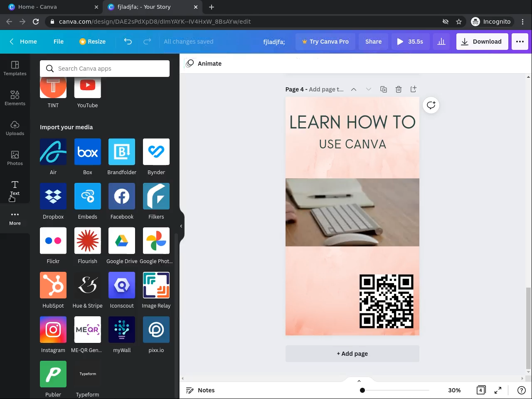Image resolution: width=532 pixels, height=399 pixels.
Task: Adjust the zoom slider handle
Action: click(362, 390)
